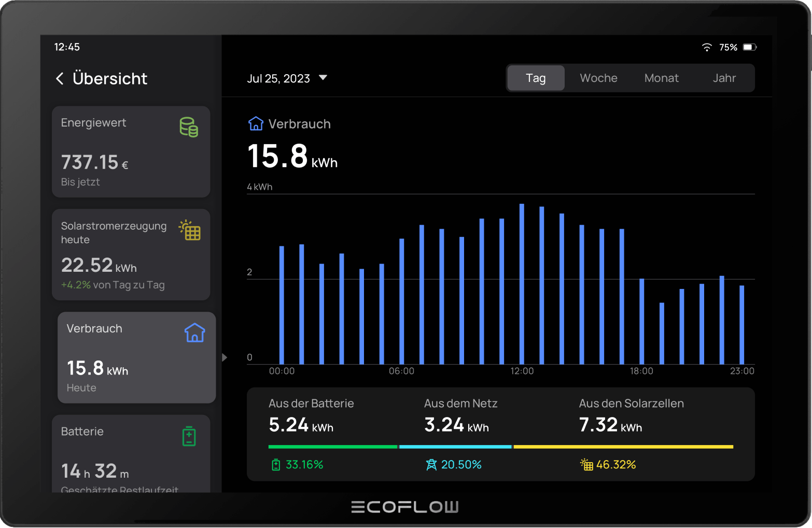
Task: Click the back arrow next to Übersicht
Action: (60, 79)
